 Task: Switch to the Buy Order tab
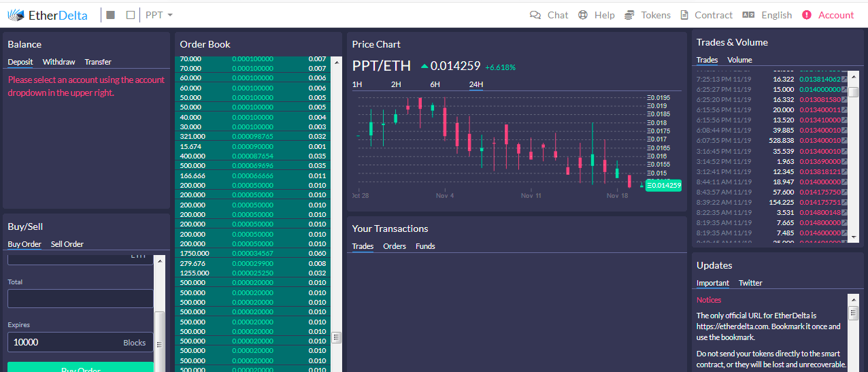pos(24,244)
